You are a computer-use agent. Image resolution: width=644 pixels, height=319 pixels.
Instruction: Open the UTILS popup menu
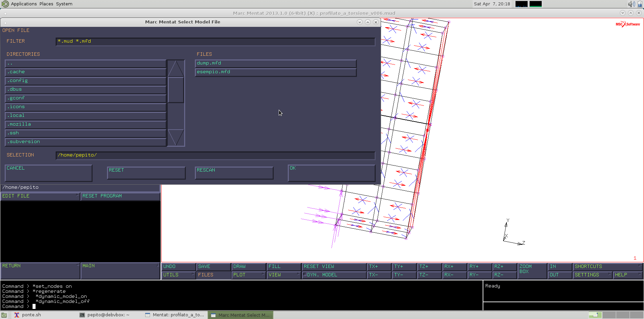(179, 275)
